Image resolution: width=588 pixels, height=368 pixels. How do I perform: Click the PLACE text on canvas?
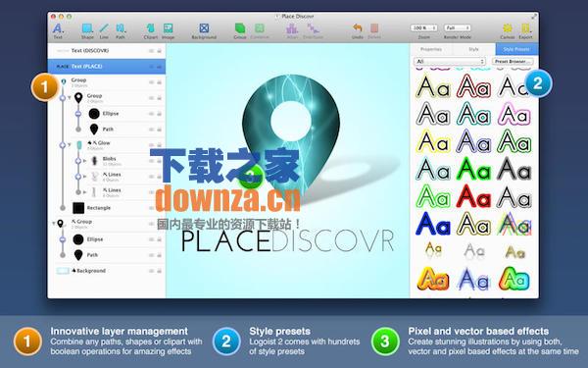225,241
